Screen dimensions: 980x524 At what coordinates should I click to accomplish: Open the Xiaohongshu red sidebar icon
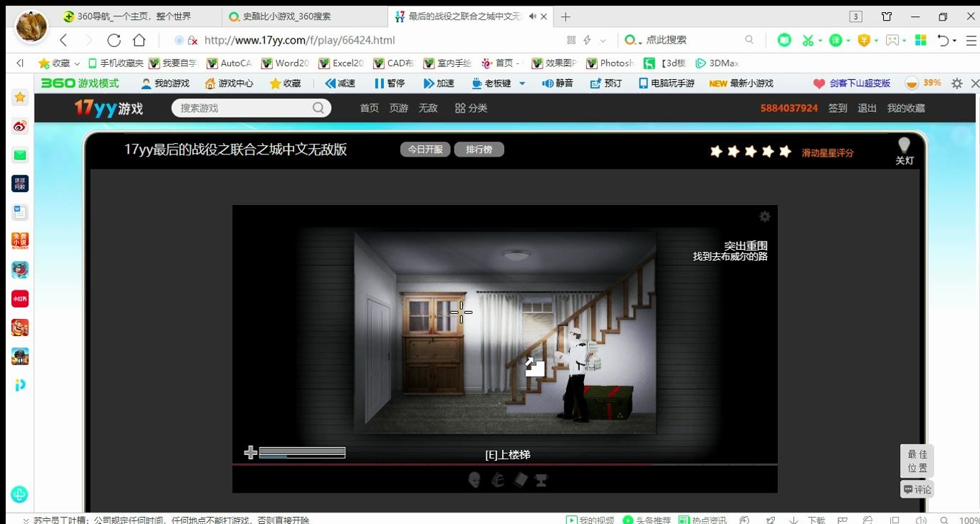pyautogui.click(x=20, y=298)
